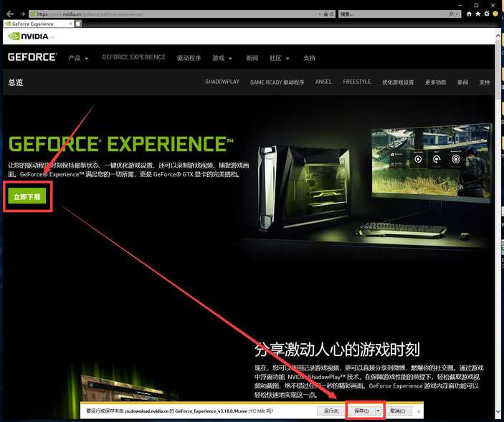Dismiss the download notification bar
504x422 pixels.
click(x=419, y=411)
